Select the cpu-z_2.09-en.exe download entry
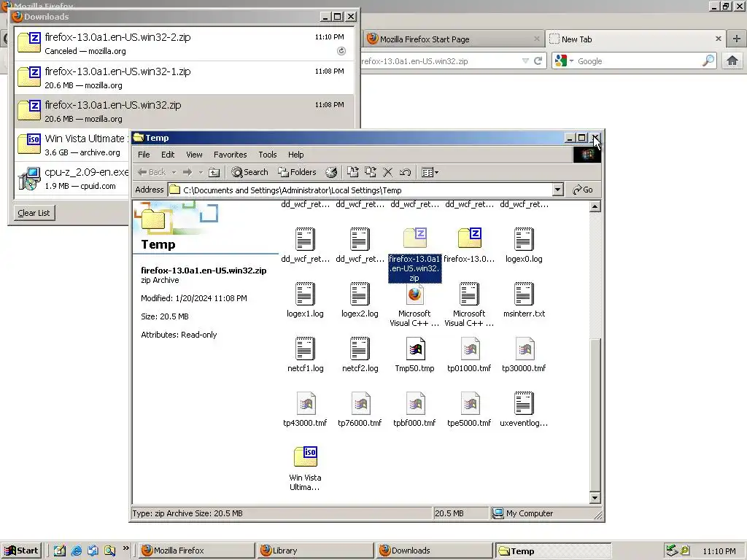Screen dimensions: 747x560 [72, 179]
